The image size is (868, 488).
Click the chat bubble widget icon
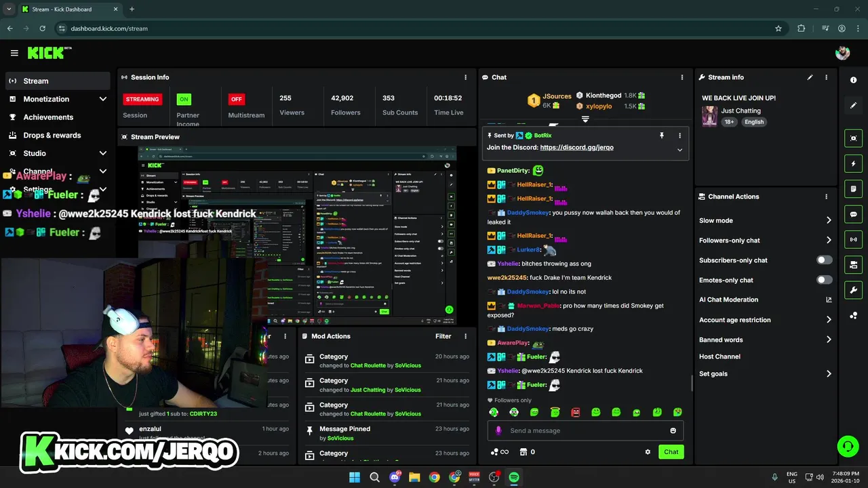[x=853, y=214]
